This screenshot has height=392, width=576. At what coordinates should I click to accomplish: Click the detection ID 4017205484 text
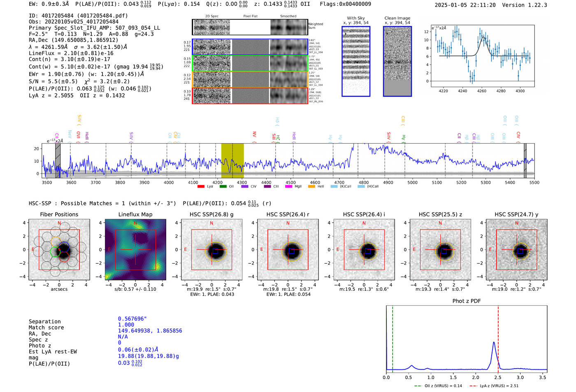(58, 16)
